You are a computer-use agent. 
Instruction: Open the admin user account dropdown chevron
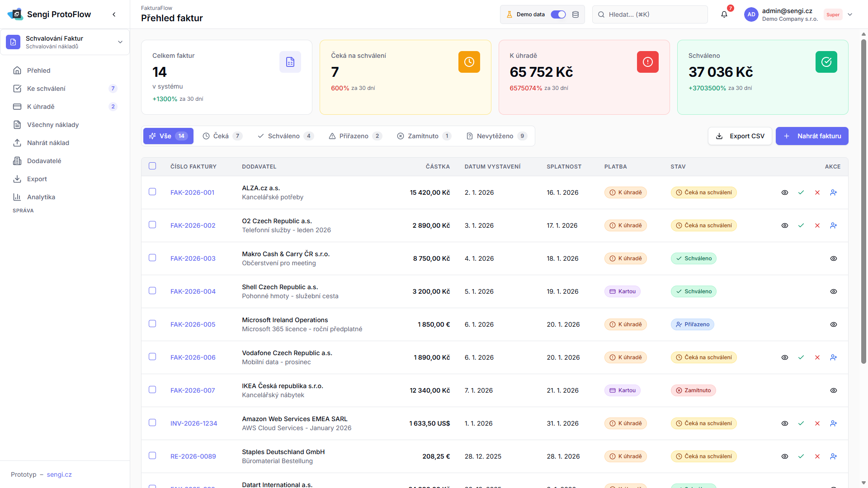850,14
